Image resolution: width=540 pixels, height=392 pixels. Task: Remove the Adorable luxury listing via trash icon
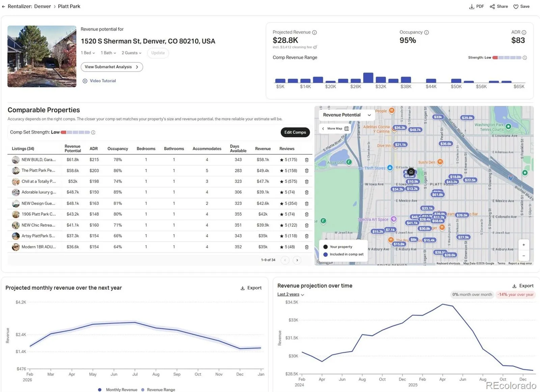click(306, 192)
